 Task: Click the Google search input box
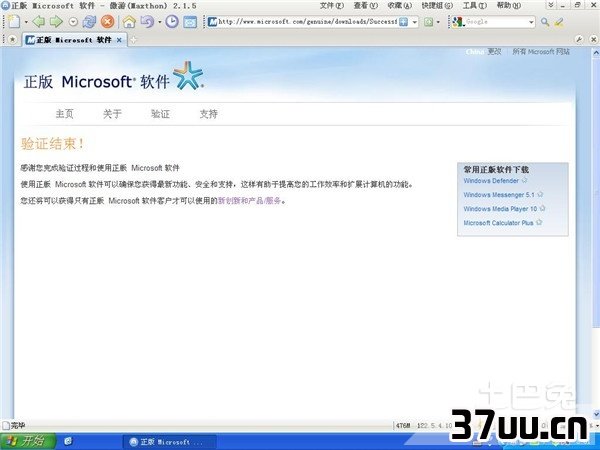coord(496,22)
